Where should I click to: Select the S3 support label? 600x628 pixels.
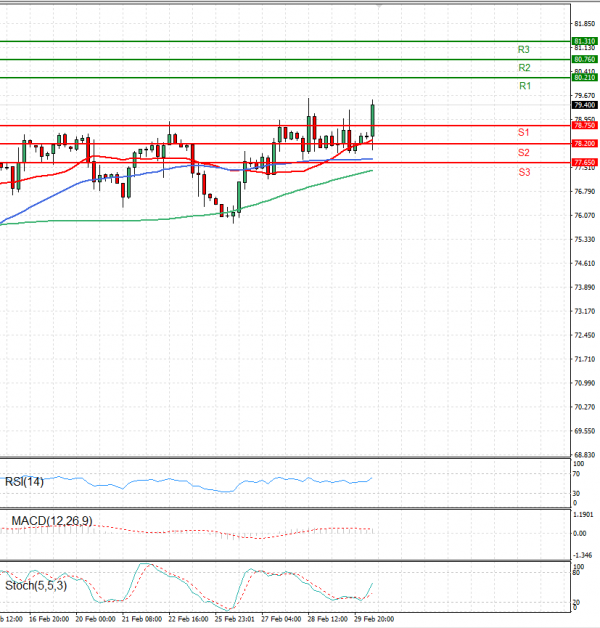click(524, 172)
